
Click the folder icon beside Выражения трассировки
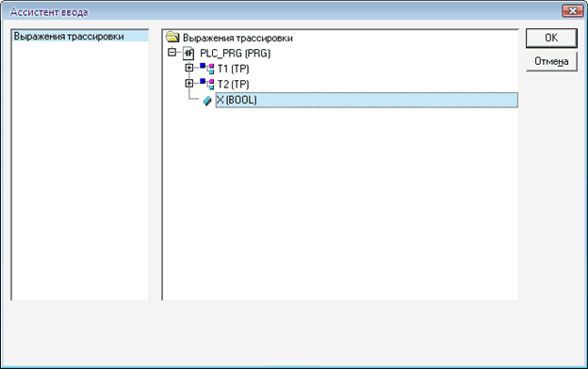pos(172,37)
